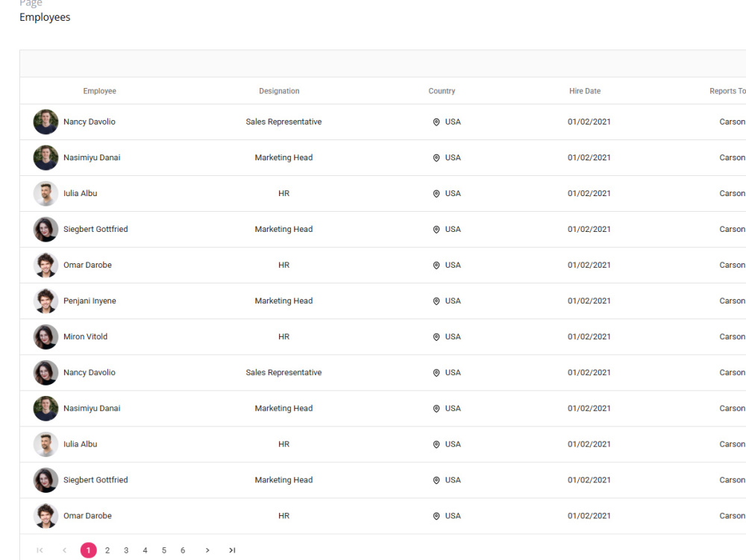Click Marketing Head in Penjani Inyene row
This screenshot has width=746, height=560.
(x=283, y=301)
